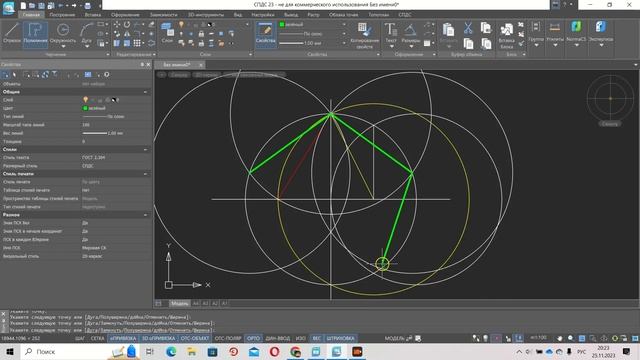This screenshot has width=640, height=360.
Task: Open the 3D-инструменты ribbon tab
Action: click(206, 15)
